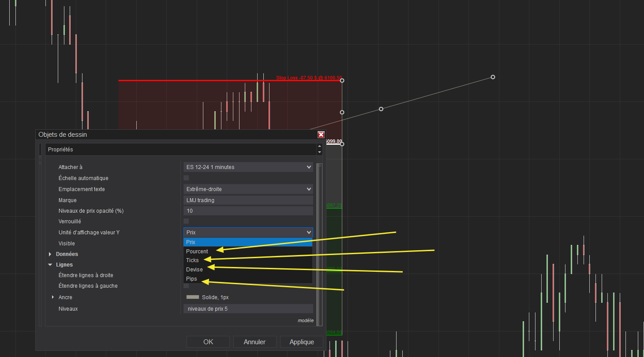Viewport: 644px width, 357px height.
Task: Click the Propriétés header down arrow
Action: tap(319, 152)
